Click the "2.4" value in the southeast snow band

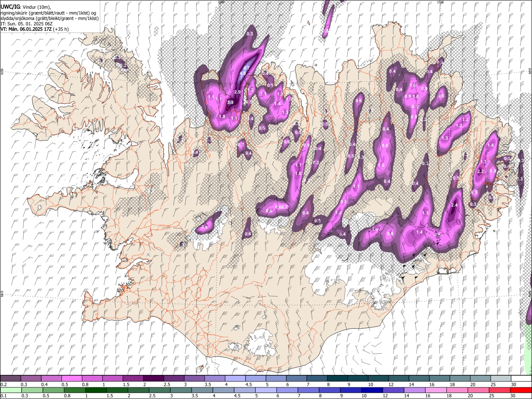(x=454, y=205)
